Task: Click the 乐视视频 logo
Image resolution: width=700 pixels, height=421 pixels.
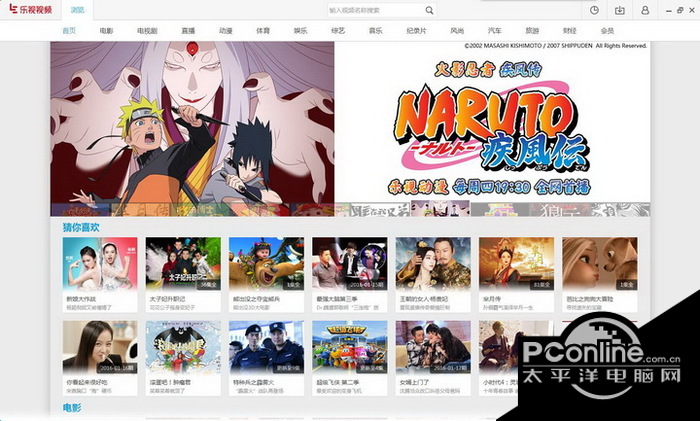Action: pos(30,9)
